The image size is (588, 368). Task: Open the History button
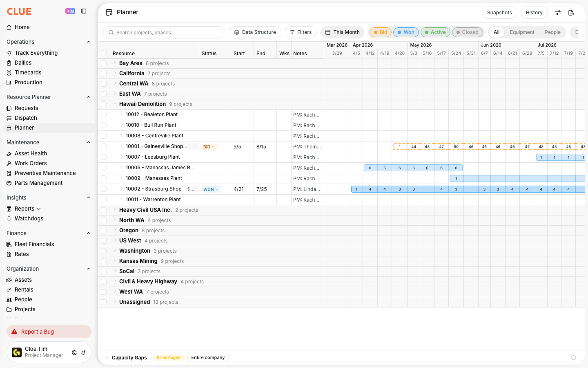(534, 13)
